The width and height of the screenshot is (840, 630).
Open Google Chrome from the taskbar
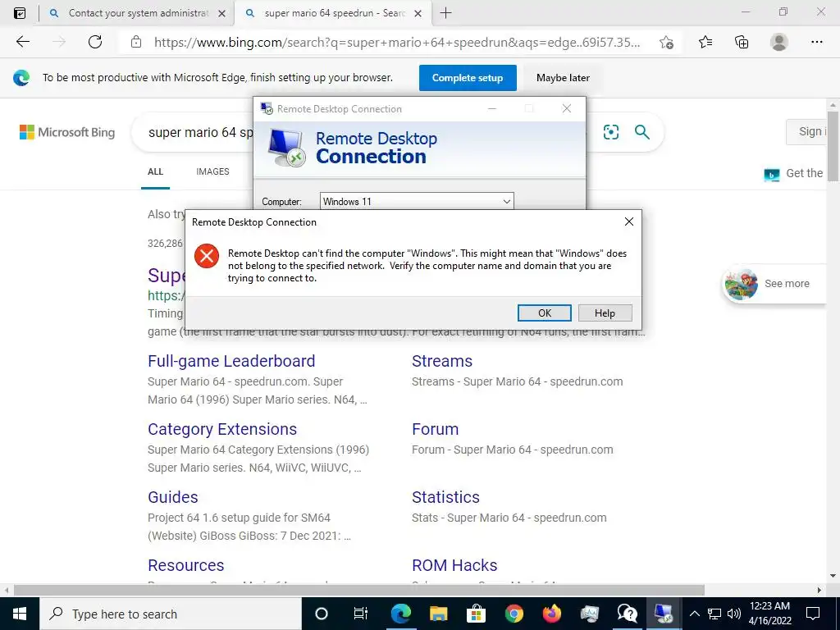[x=514, y=614]
